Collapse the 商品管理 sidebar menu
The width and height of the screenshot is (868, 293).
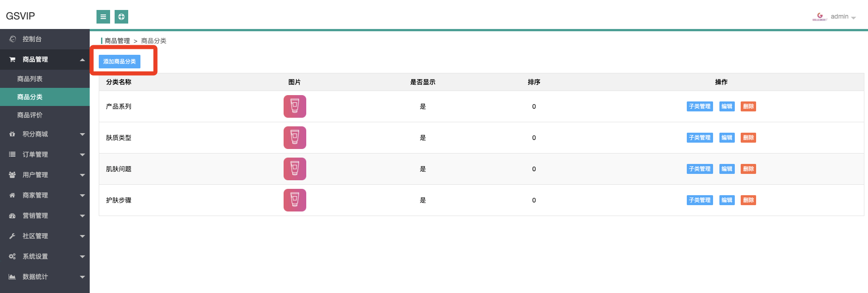(x=44, y=59)
